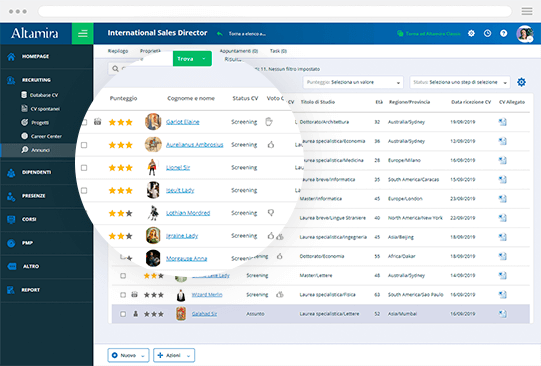Select checkbox for Lionel Sir
The height and width of the screenshot is (366, 541).
(84, 168)
